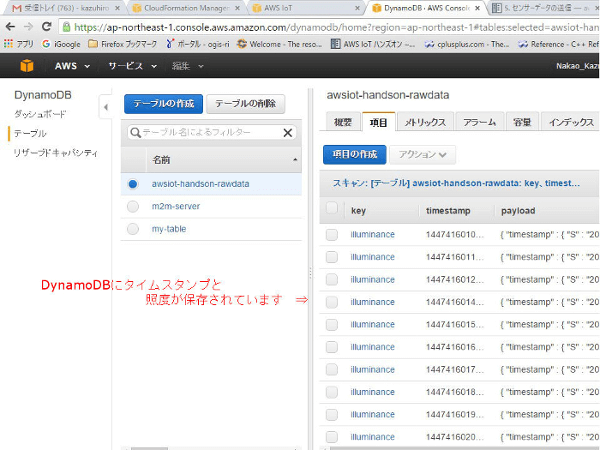Click the テーブルの作成 button
600x450 pixels.
pyautogui.click(x=163, y=104)
